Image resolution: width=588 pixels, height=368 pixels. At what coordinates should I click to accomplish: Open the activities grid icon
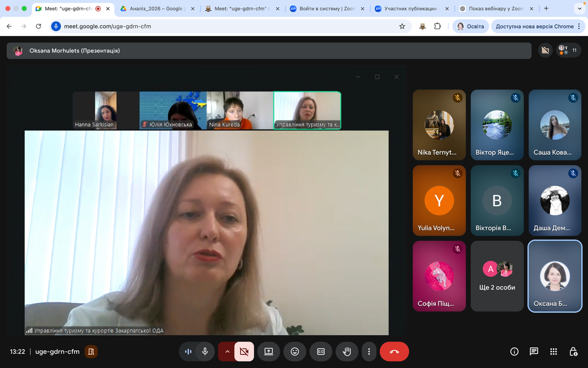(x=553, y=352)
